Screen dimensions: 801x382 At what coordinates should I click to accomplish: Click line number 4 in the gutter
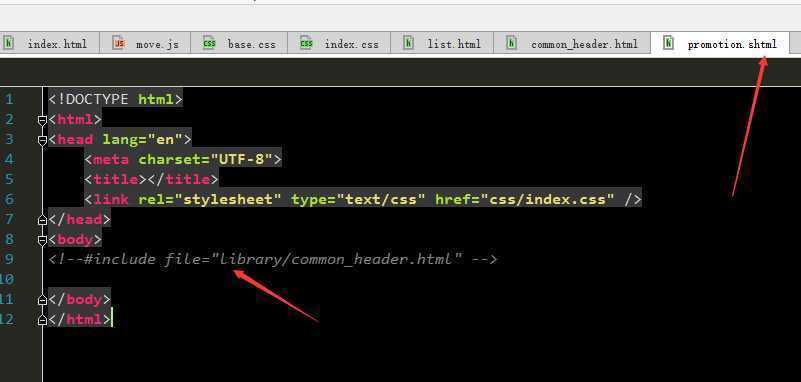click(x=10, y=159)
